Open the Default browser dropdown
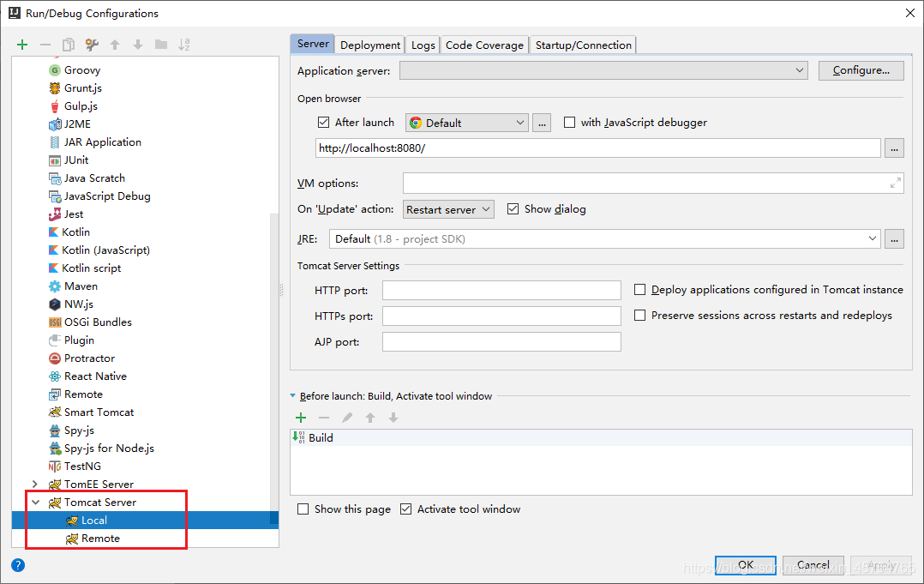This screenshot has height=584, width=924. point(466,123)
